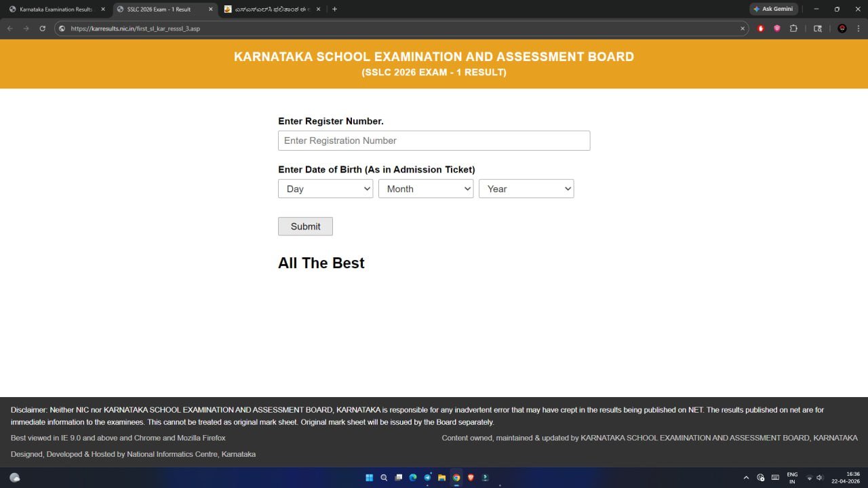Open the Month dropdown
The image size is (868, 488).
coord(426,189)
